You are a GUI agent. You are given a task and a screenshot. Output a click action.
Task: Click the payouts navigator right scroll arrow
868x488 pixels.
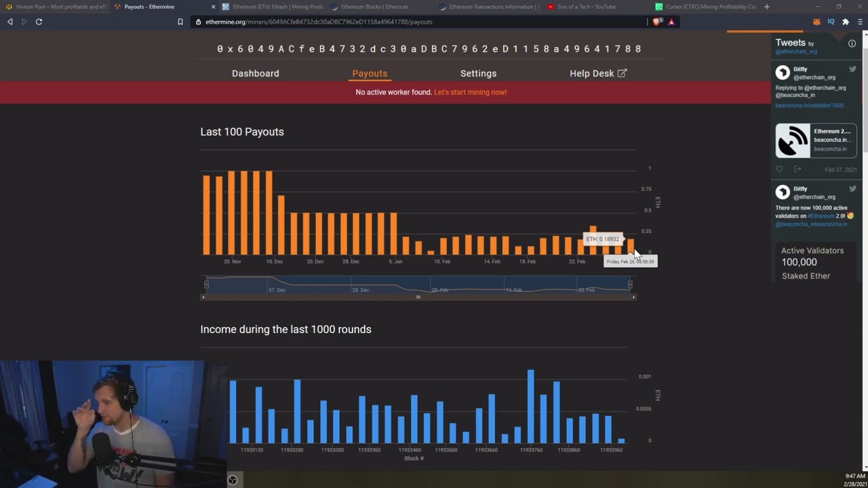coord(633,297)
